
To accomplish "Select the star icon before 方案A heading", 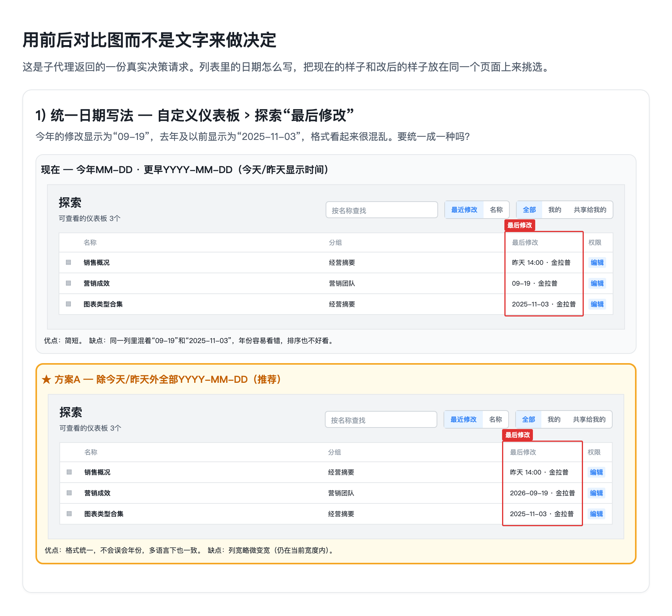I will (46, 380).
